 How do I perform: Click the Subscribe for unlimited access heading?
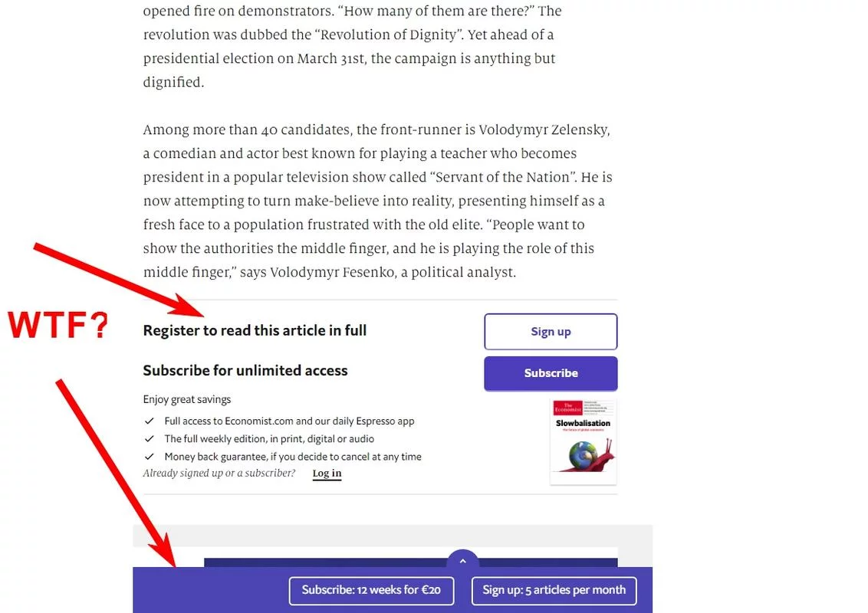[x=245, y=370]
